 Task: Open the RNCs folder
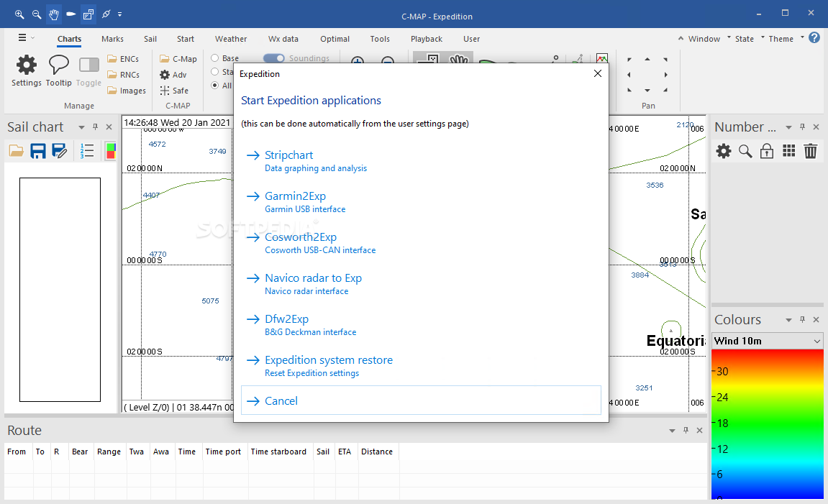pos(123,75)
